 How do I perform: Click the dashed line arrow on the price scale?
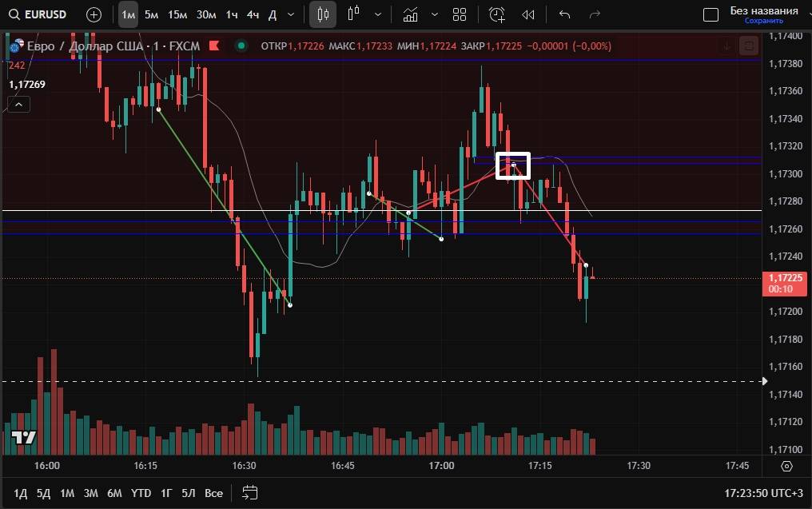pyautogui.click(x=765, y=382)
